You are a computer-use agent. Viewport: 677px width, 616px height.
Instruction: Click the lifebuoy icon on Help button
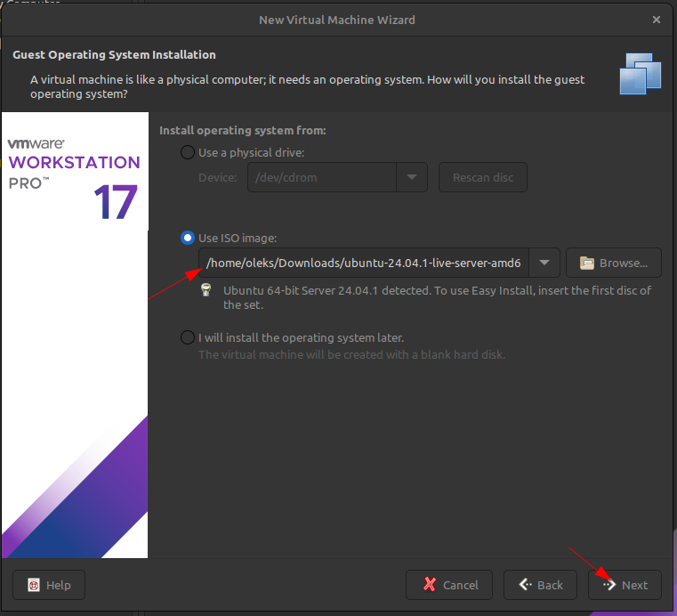click(x=34, y=585)
